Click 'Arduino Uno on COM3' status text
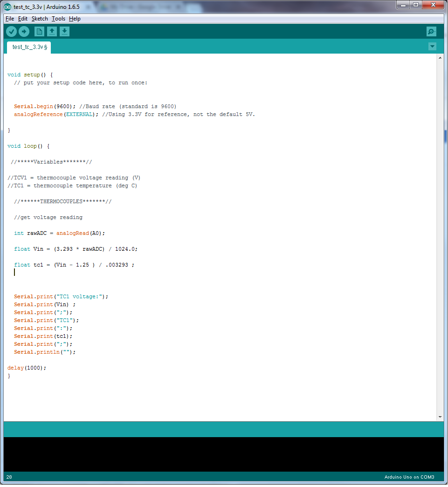 point(409,477)
